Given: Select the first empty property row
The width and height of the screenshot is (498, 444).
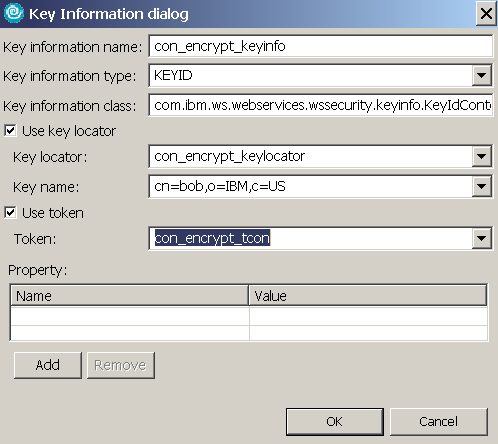Looking at the screenshot, I should tap(249, 316).
